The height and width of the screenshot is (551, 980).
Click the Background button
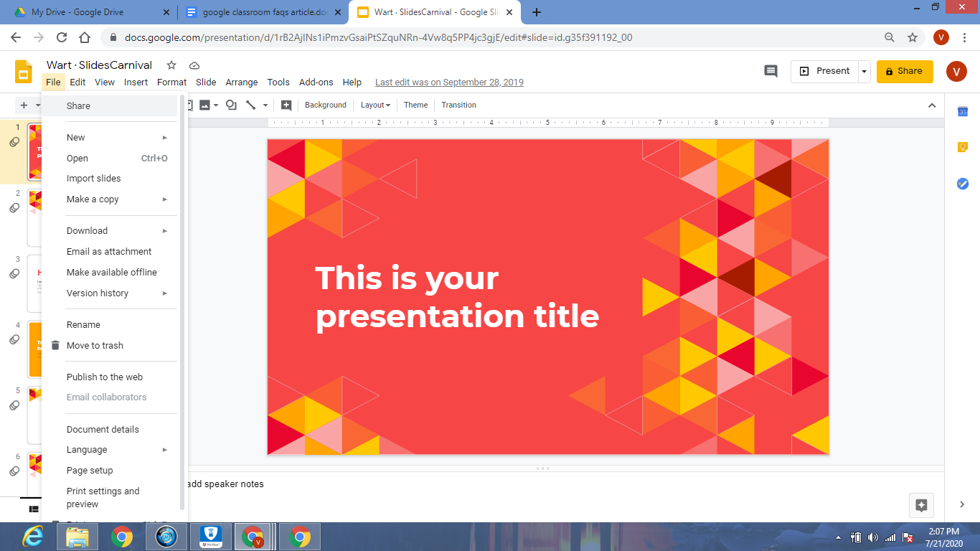click(x=326, y=105)
